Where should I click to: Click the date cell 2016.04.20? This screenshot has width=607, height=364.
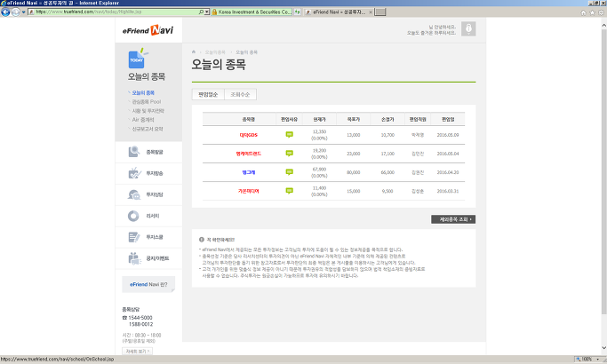tap(448, 172)
